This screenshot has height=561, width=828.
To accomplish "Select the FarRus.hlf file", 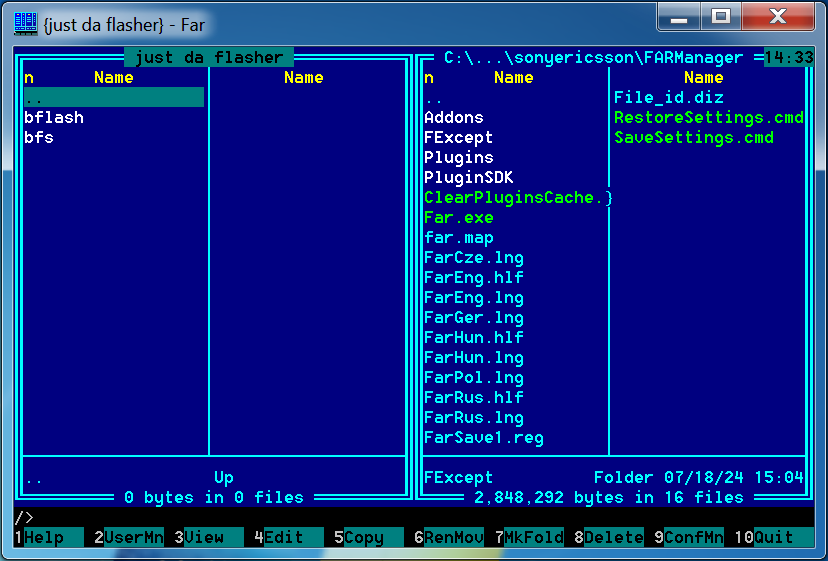I will 474,397.
